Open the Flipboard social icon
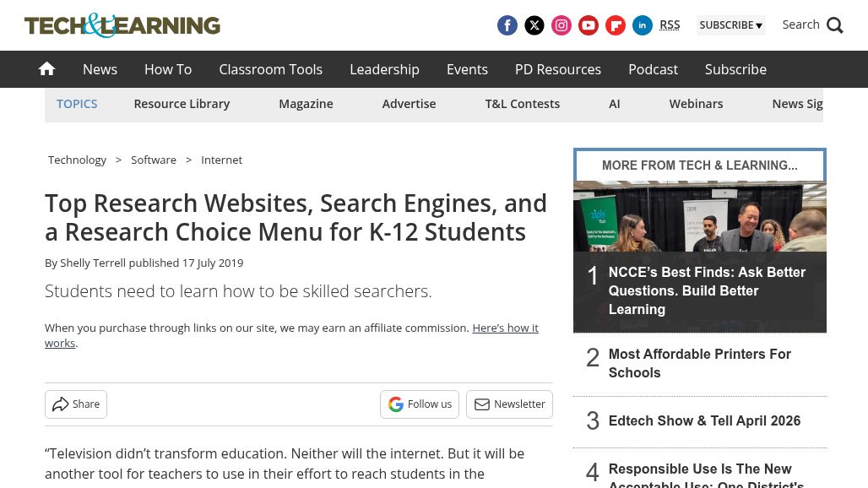 [x=616, y=25]
